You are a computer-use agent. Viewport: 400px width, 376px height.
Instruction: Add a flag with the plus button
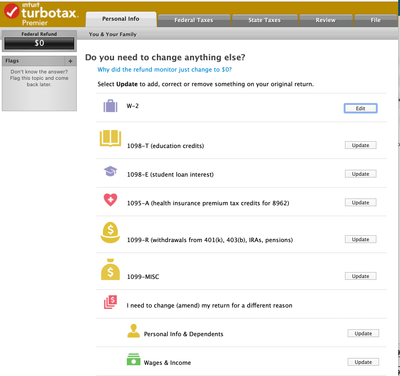(x=70, y=61)
